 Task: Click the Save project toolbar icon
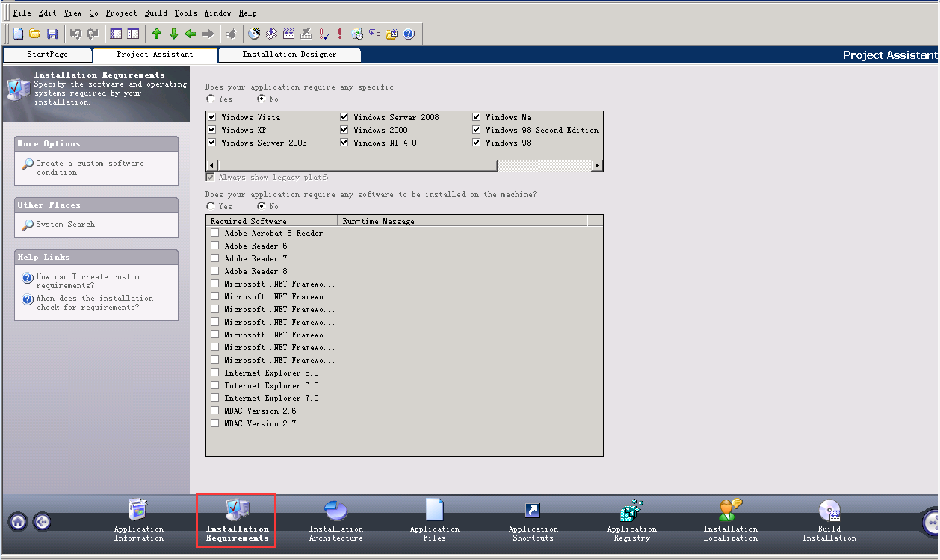[52, 34]
